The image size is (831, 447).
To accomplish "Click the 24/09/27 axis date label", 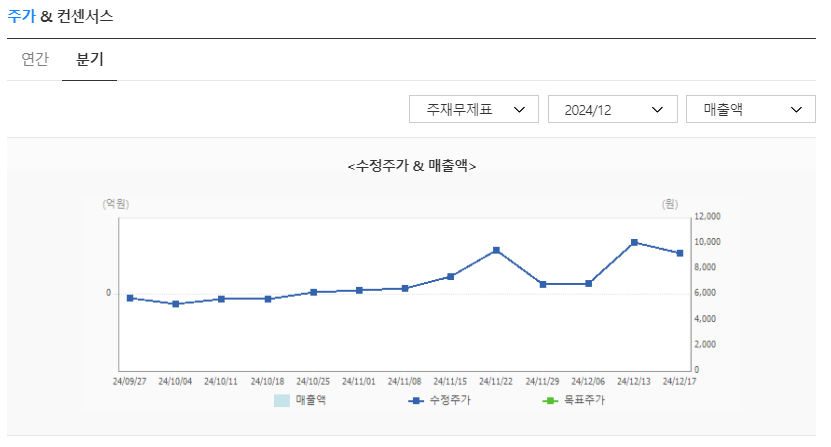I will (129, 381).
